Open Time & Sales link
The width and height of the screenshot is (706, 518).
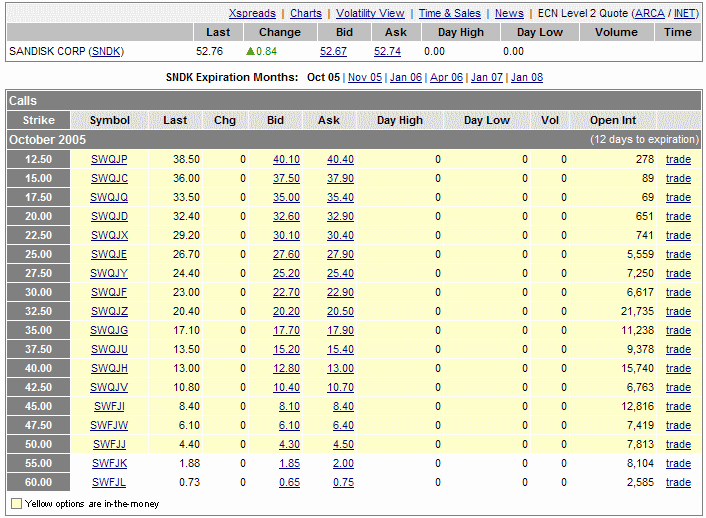450,14
